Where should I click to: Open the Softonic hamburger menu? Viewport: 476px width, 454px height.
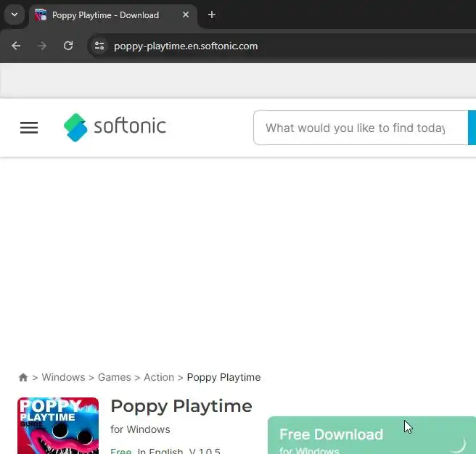(29, 128)
